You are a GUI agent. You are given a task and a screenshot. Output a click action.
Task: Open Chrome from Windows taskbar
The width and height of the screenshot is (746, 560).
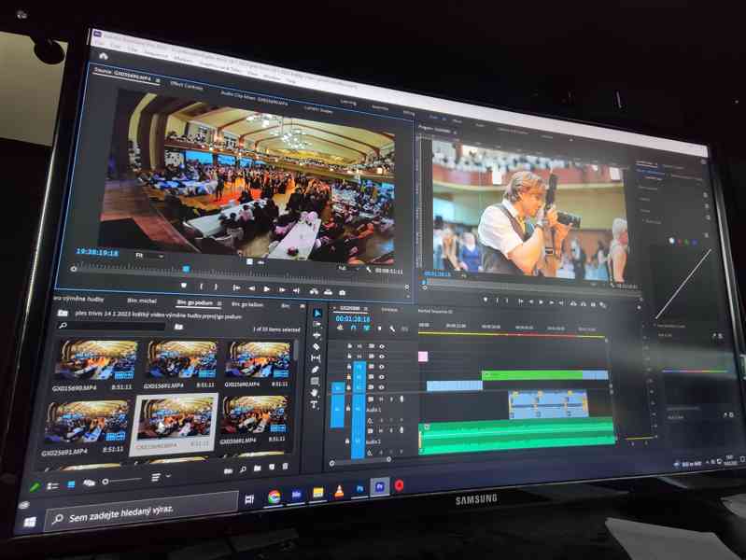[x=274, y=497]
